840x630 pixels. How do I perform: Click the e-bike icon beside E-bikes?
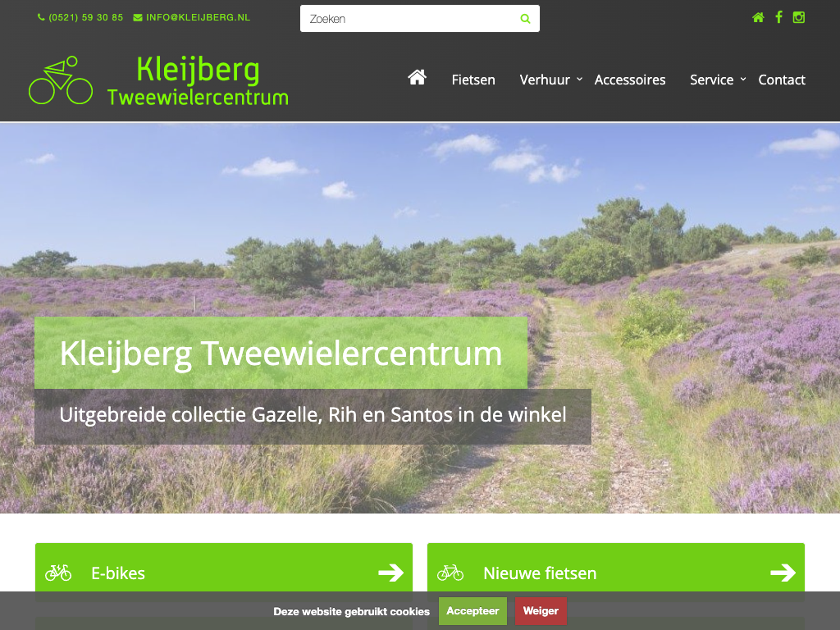coord(58,573)
